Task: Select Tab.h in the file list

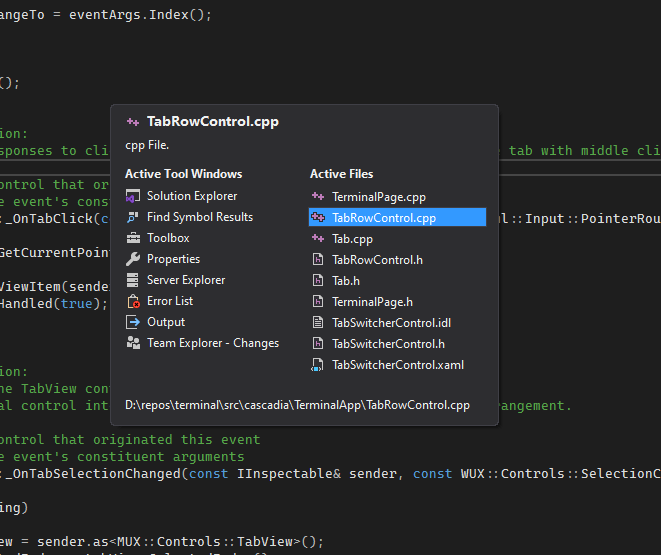Action: tap(346, 281)
